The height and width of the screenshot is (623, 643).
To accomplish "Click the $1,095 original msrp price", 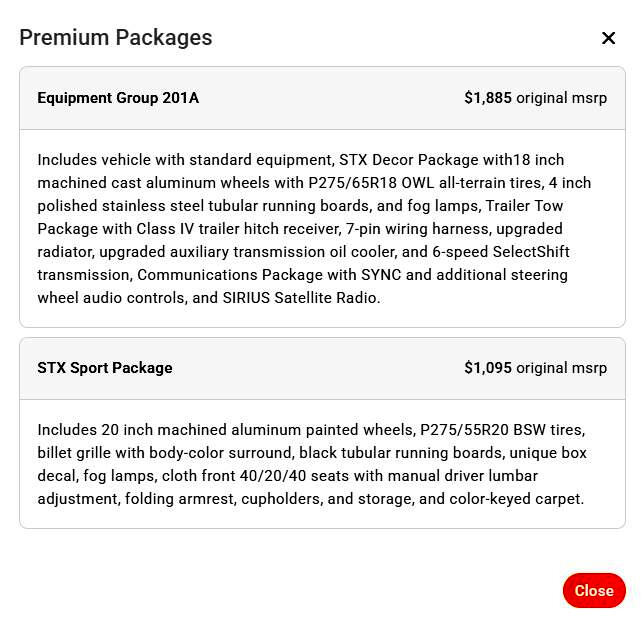I will (x=535, y=368).
